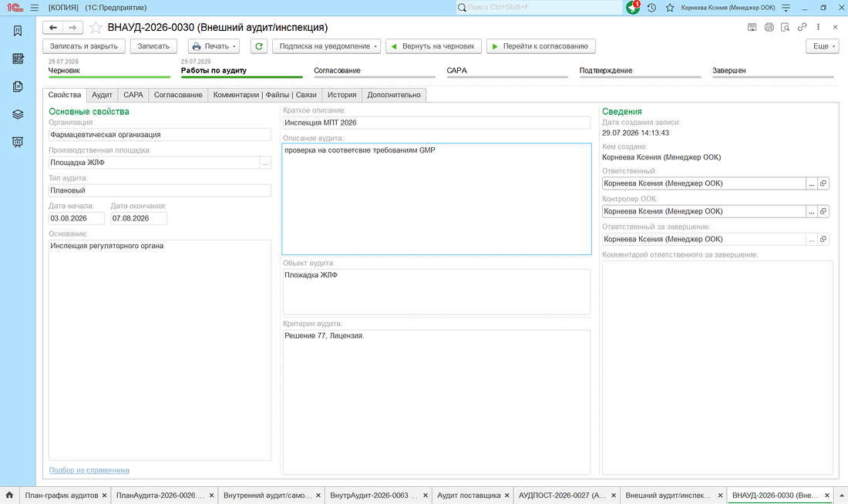Screen dimensions: 848x504
Task: Click the Записать button
Action: [153, 46]
